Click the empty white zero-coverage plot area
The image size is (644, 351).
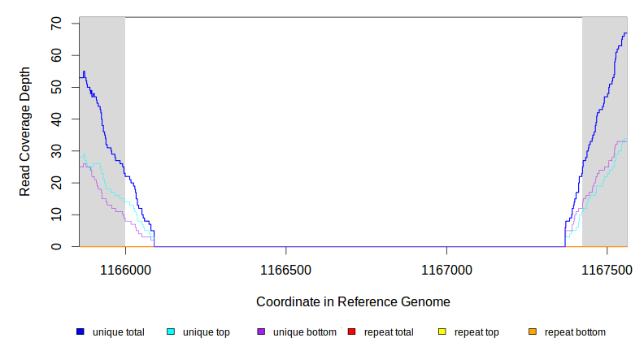354,130
